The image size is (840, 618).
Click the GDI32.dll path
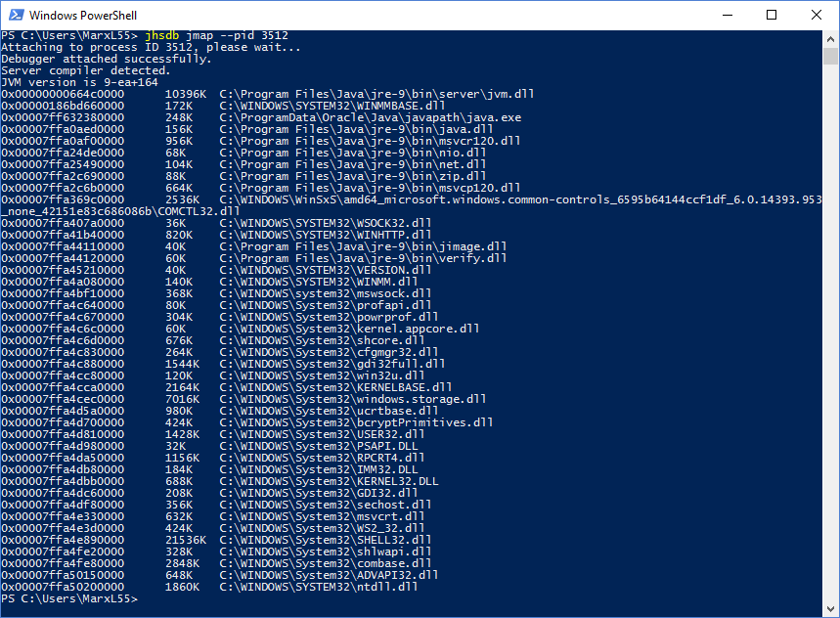[318, 494]
